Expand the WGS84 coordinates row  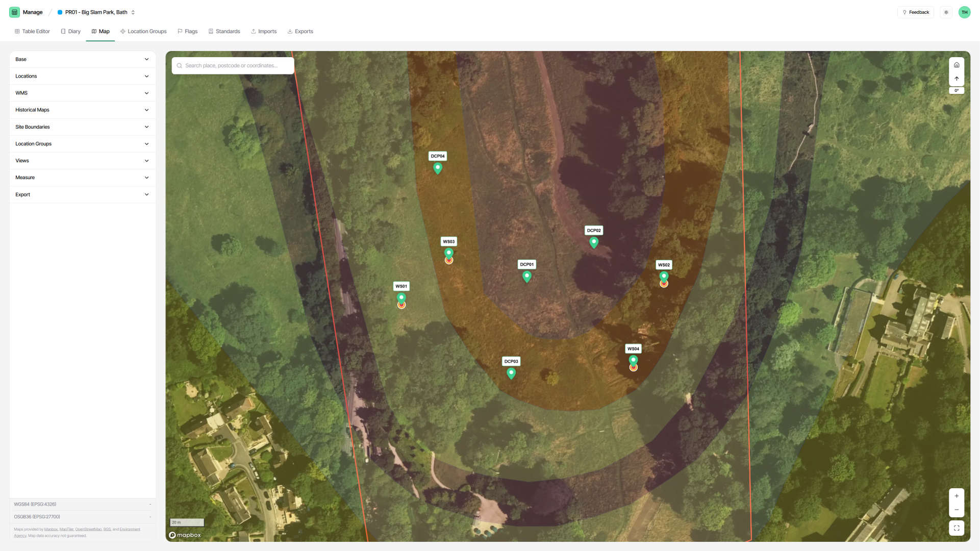pos(82,504)
